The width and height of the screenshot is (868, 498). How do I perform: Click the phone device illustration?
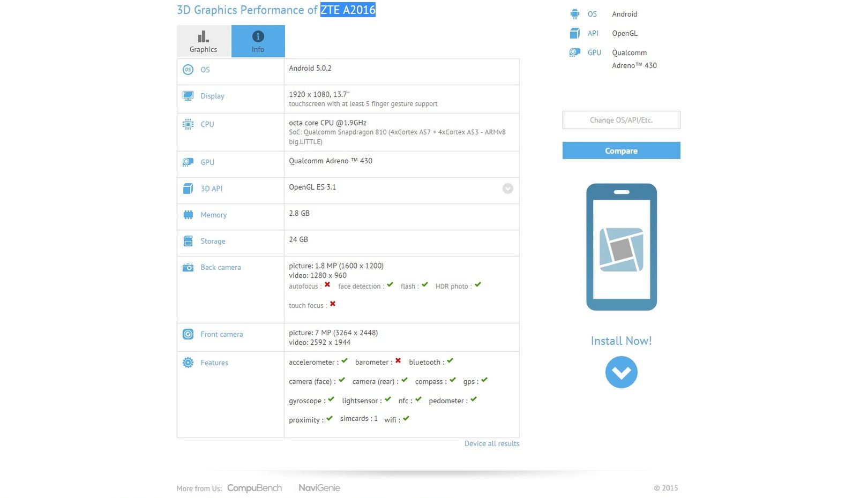(x=622, y=247)
